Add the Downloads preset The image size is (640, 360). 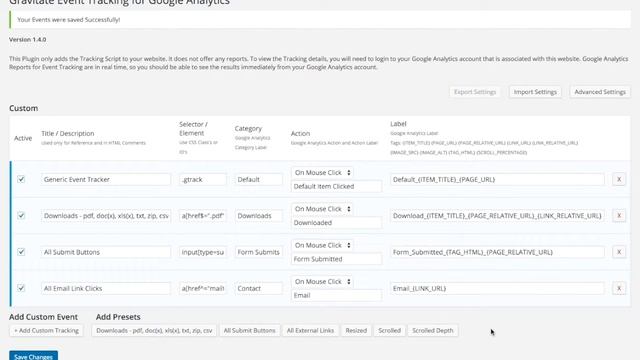[154, 331]
